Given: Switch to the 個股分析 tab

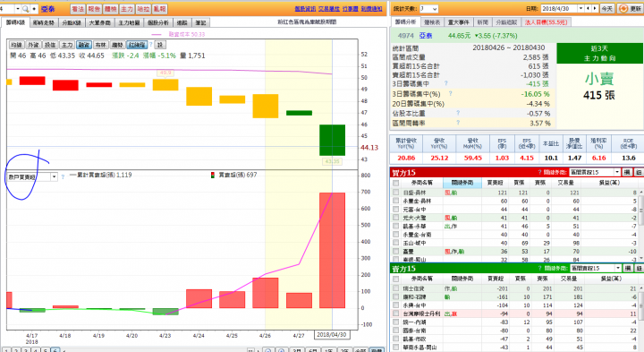Looking at the screenshot, I should tap(157, 22).
